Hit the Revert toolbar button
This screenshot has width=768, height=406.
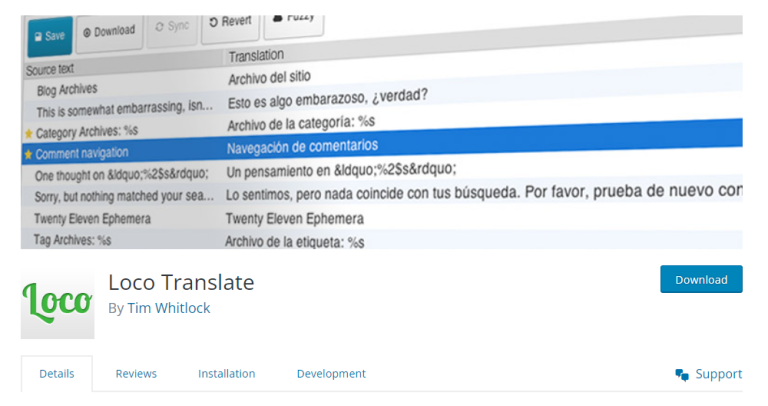click(229, 21)
